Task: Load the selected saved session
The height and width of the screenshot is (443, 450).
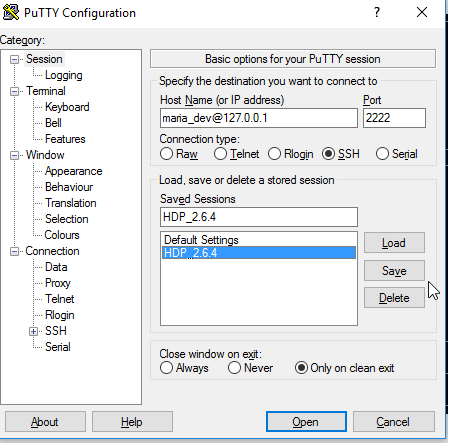Action: [x=394, y=243]
